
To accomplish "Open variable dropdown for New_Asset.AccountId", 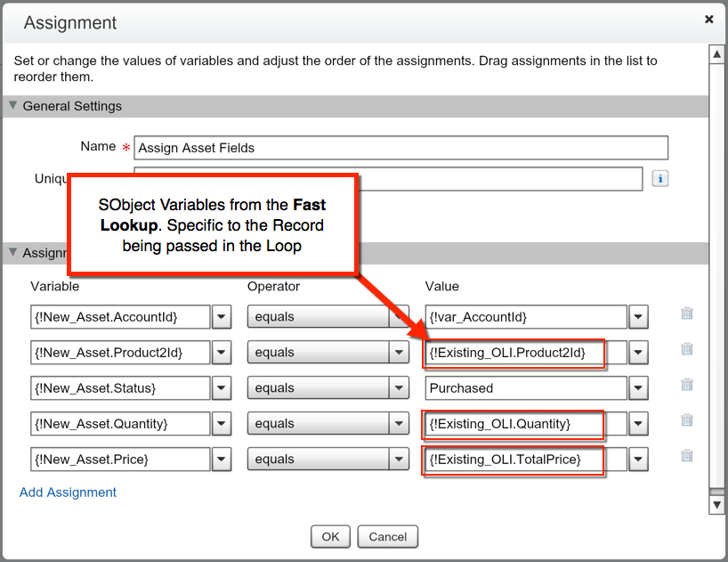I will 221,317.
